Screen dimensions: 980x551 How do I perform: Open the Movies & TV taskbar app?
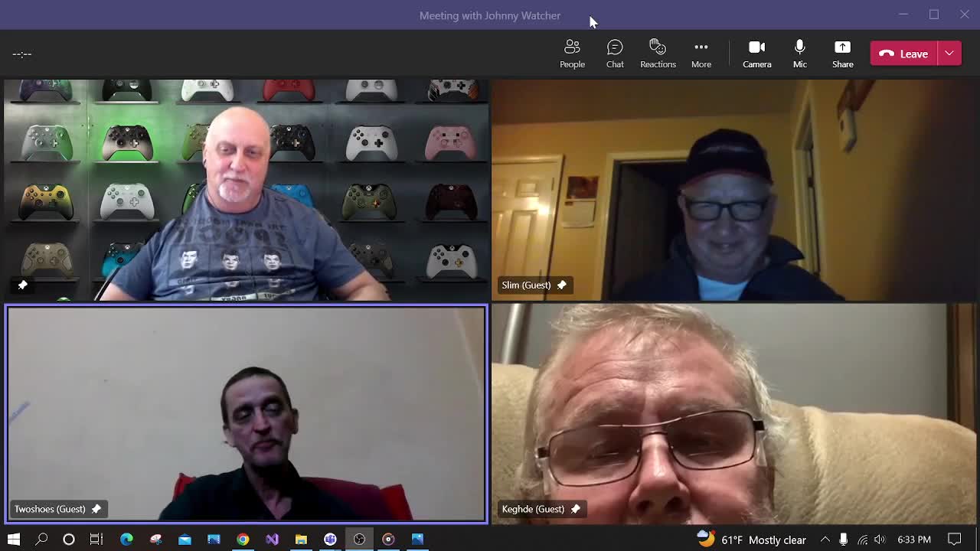tap(214, 540)
